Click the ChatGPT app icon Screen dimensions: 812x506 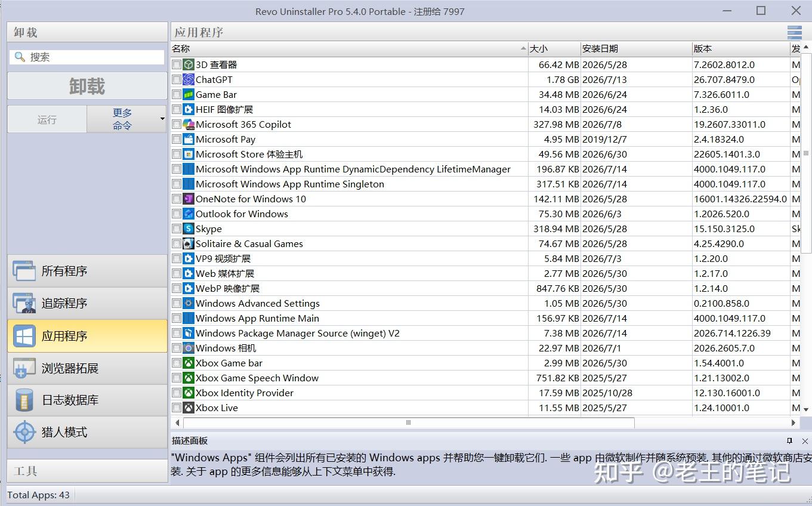(x=189, y=79)
